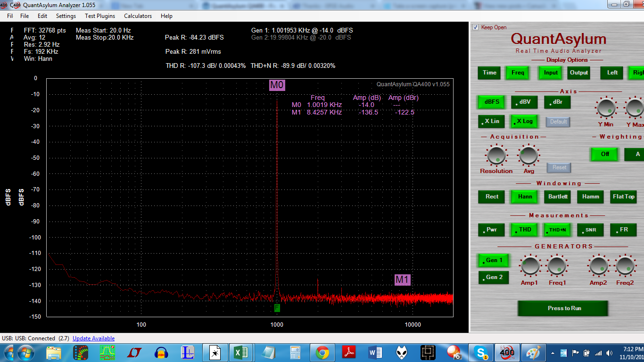The width and height of the screenshot is (644, 362).
Task: Show hidden system tray icons
Action: [x=553, y=353]
